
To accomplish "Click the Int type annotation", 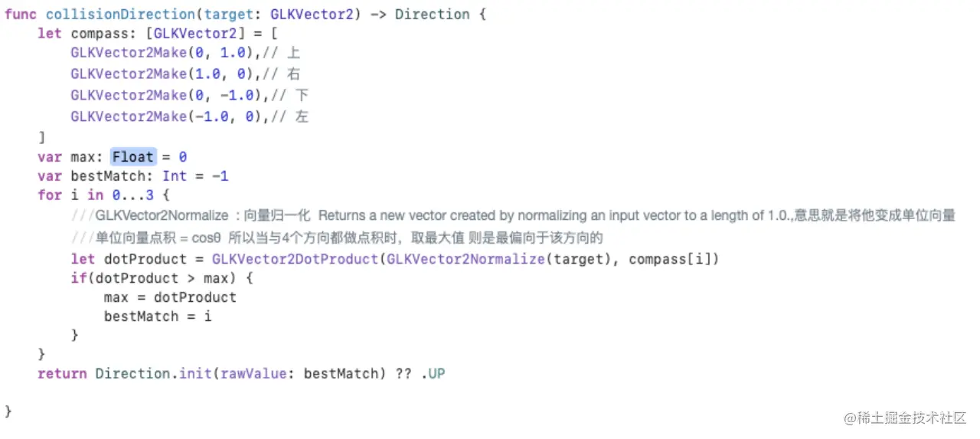I will [x=175, y=176].
